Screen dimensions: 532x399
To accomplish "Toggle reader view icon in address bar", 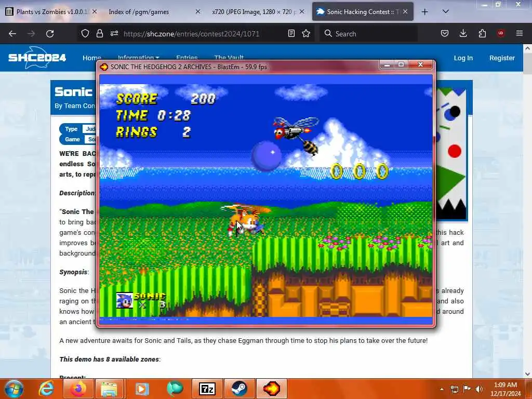I will tap(291, 33).
